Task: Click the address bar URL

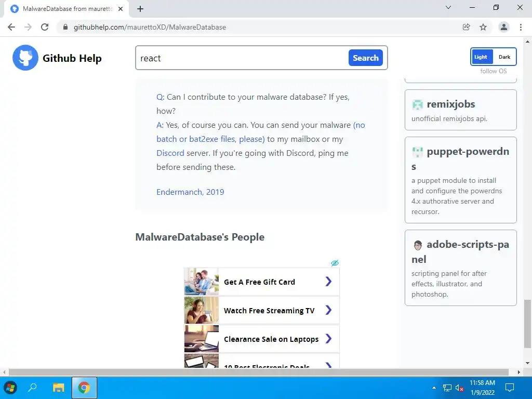Action: (150, 27)
